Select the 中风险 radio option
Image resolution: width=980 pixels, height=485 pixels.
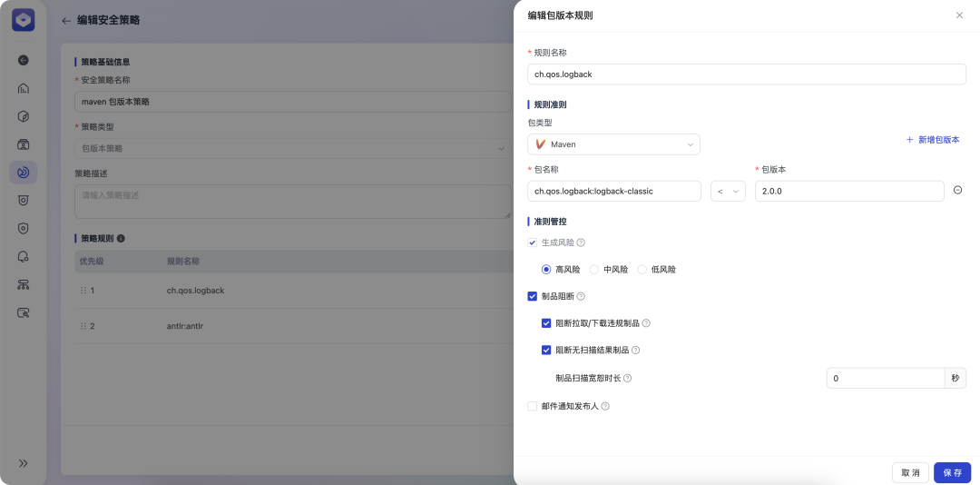pyautogui.click(x=594, y=270)
